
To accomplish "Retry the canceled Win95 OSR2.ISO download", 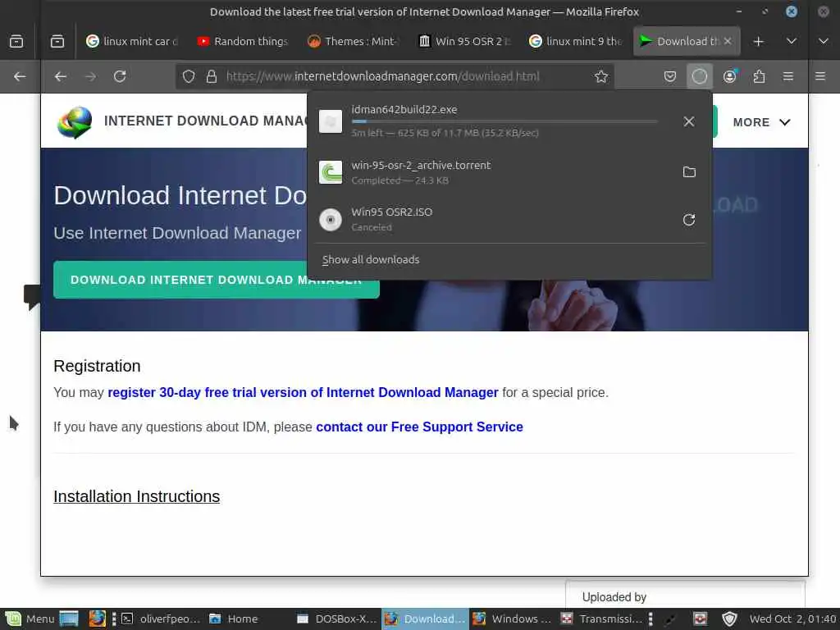I will (x=689, y=220).
